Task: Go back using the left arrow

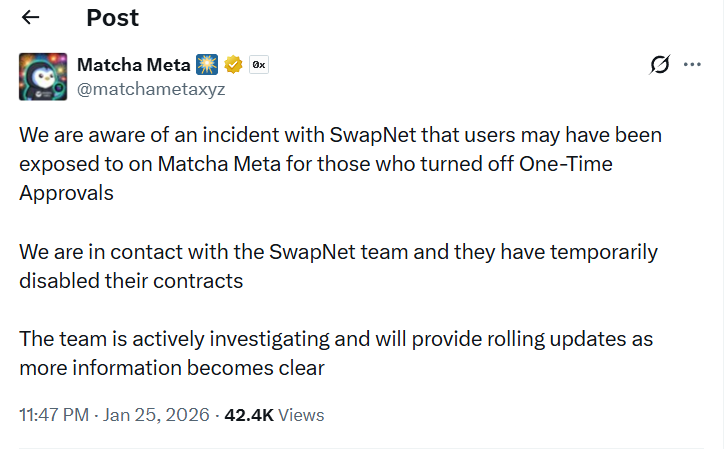Action: point(31,18)
